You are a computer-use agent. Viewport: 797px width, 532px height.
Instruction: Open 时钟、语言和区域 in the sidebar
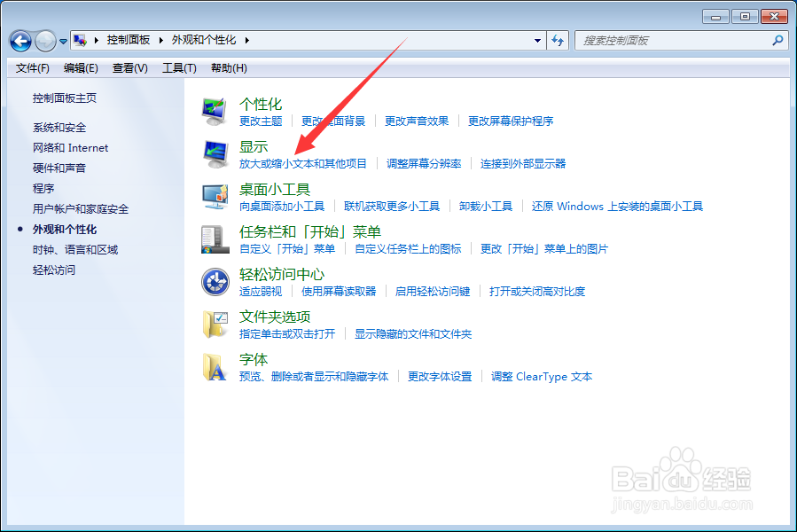[x=75, y=250]
